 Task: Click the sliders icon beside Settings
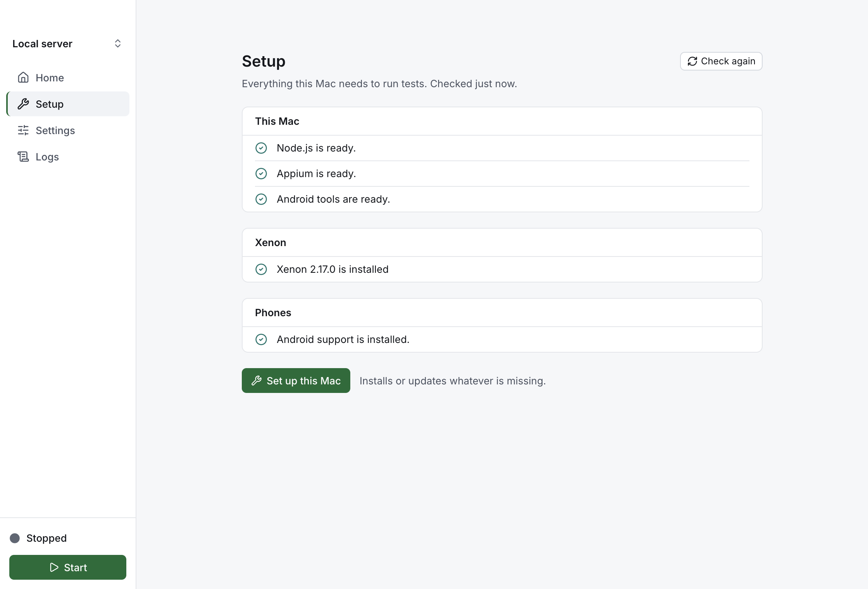23,130
